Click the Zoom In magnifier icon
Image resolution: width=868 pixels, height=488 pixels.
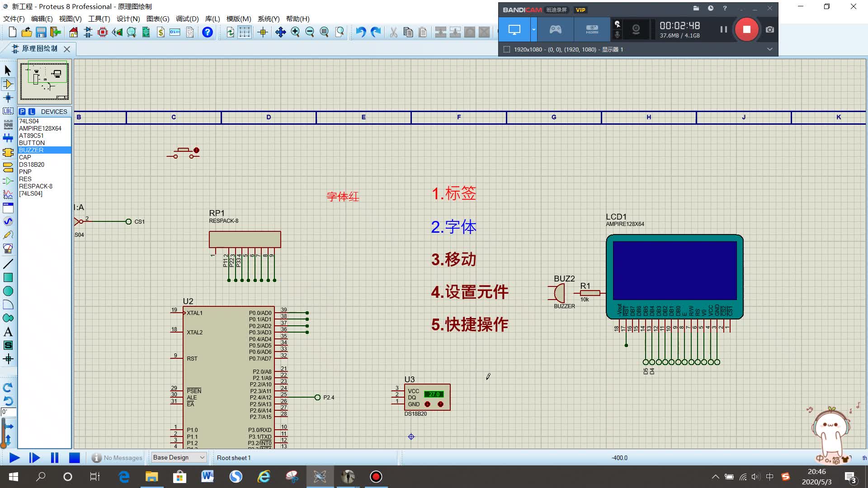tap(295, 32)
